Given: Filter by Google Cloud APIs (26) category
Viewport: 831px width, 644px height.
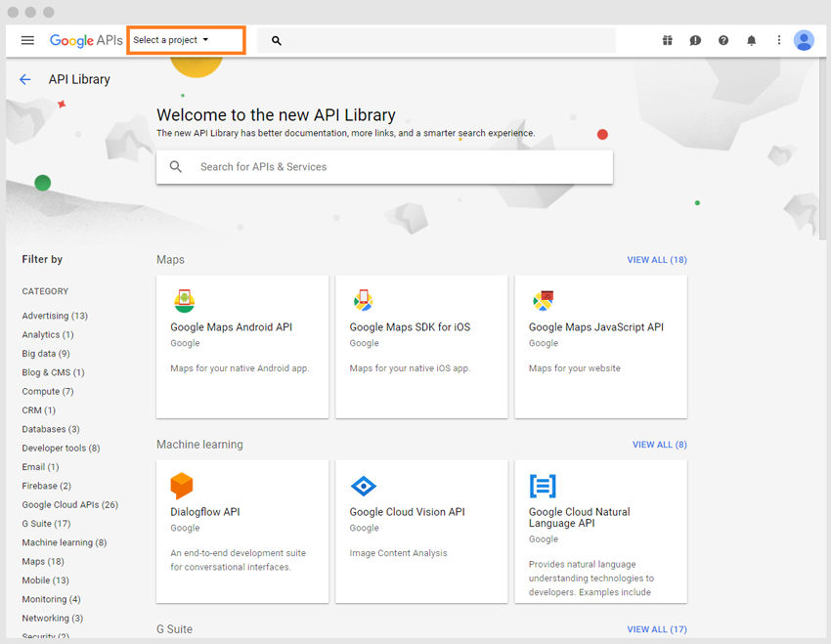Looking at the screenshot, I should 70,504.
